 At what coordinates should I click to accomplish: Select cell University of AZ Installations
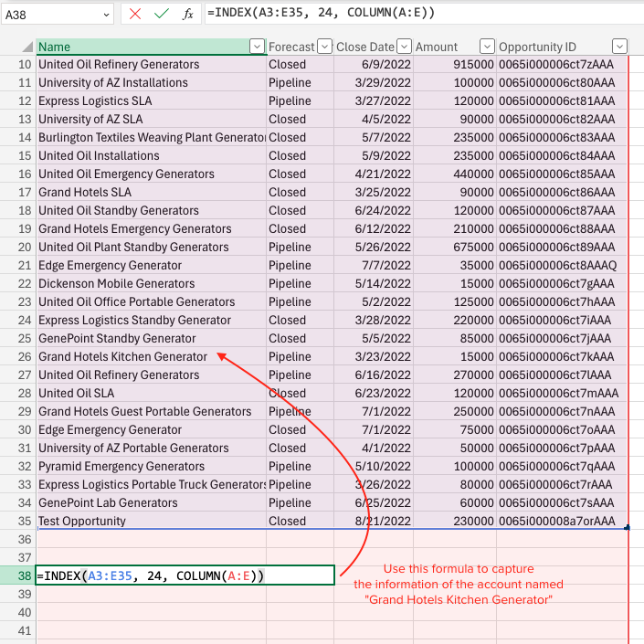click(x=151, y=82)
